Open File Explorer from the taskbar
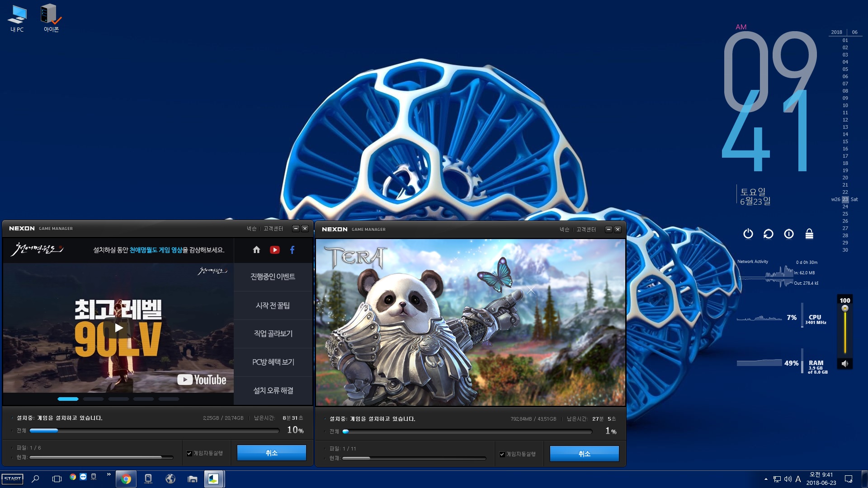 point(193,479)
